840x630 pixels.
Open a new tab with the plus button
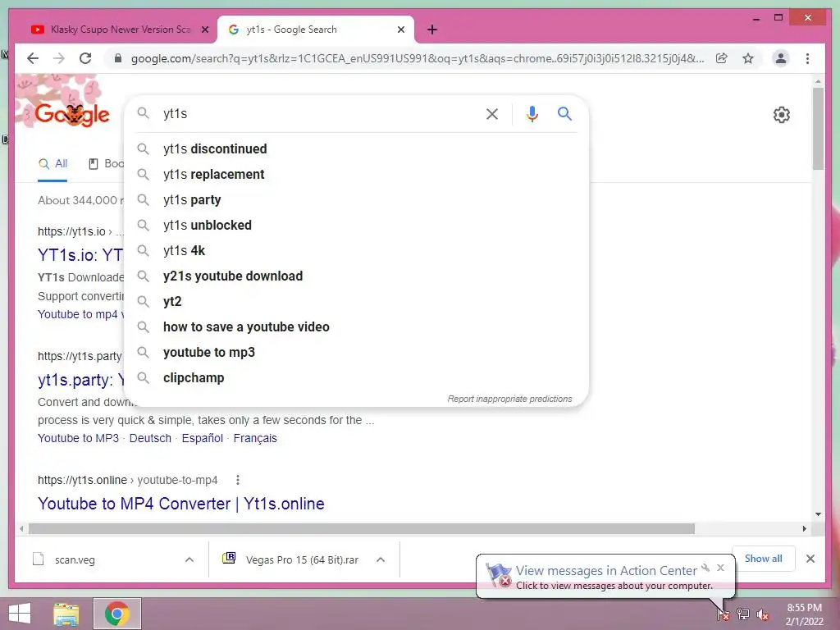pos(432,30)
